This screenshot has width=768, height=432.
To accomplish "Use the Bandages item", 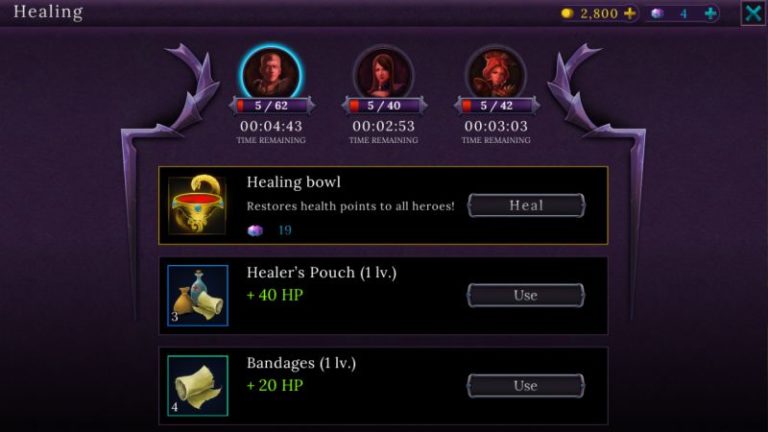I will 526,385.
